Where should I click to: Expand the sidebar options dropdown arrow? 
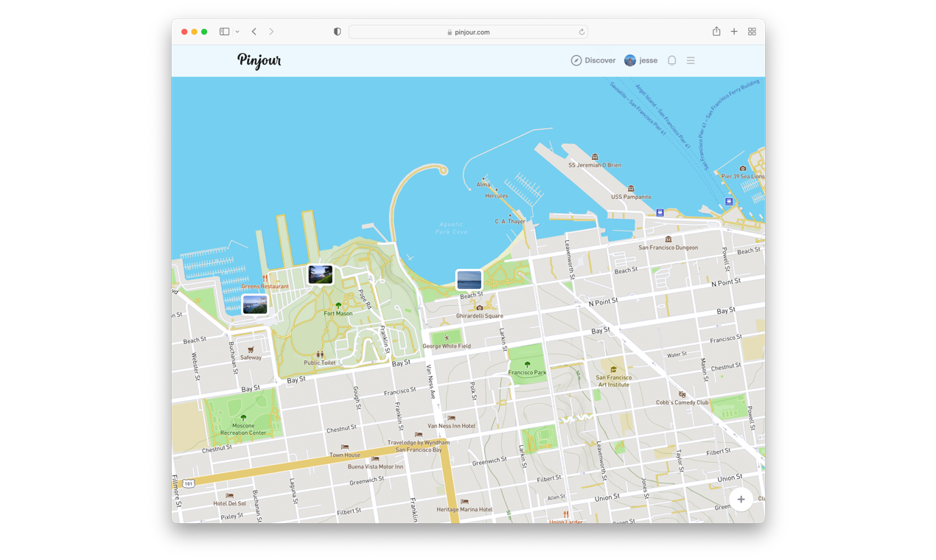pyautogui.click(x=237, y=32)
